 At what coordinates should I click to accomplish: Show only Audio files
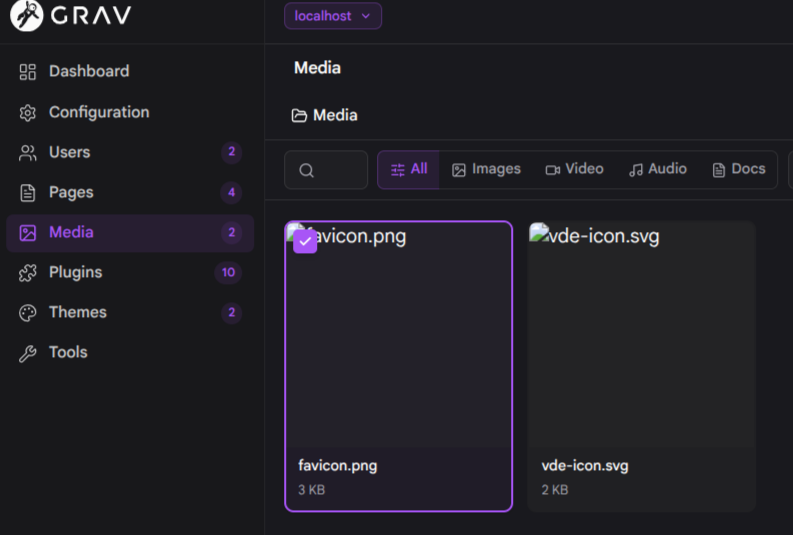[657, 169]
